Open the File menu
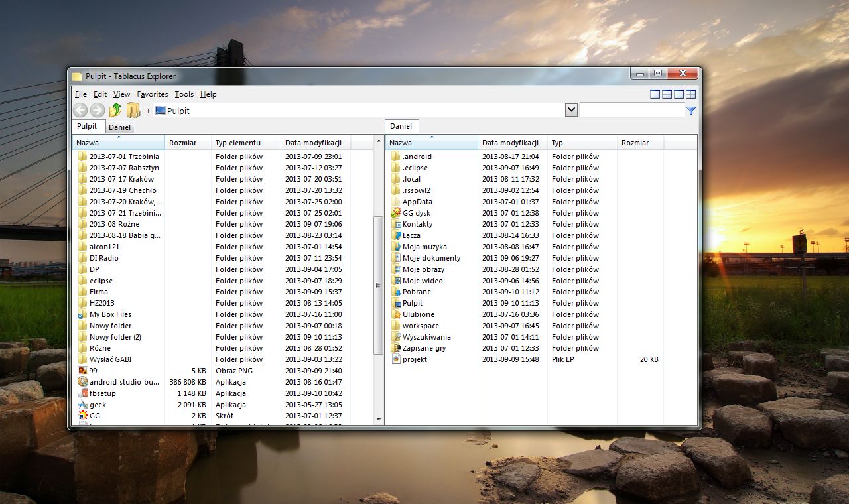The image size is (849, 504). pyautogui.click(x=81, y=94)
